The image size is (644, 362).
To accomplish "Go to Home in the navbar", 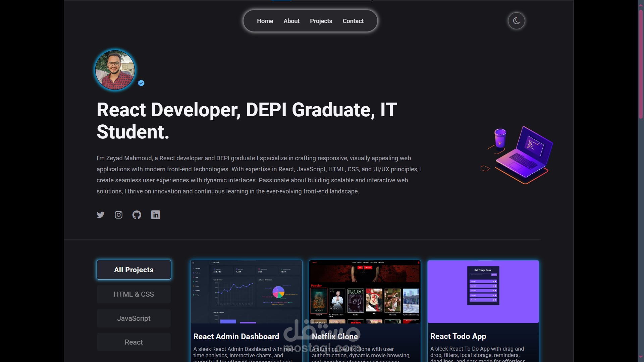I will click(x=265, y=21).
